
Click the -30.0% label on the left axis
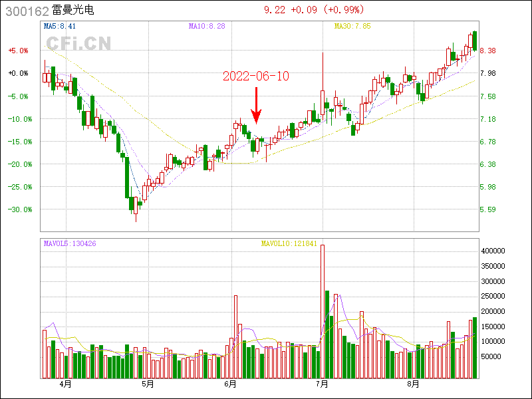pyautogui.click(x=18, y=209)
